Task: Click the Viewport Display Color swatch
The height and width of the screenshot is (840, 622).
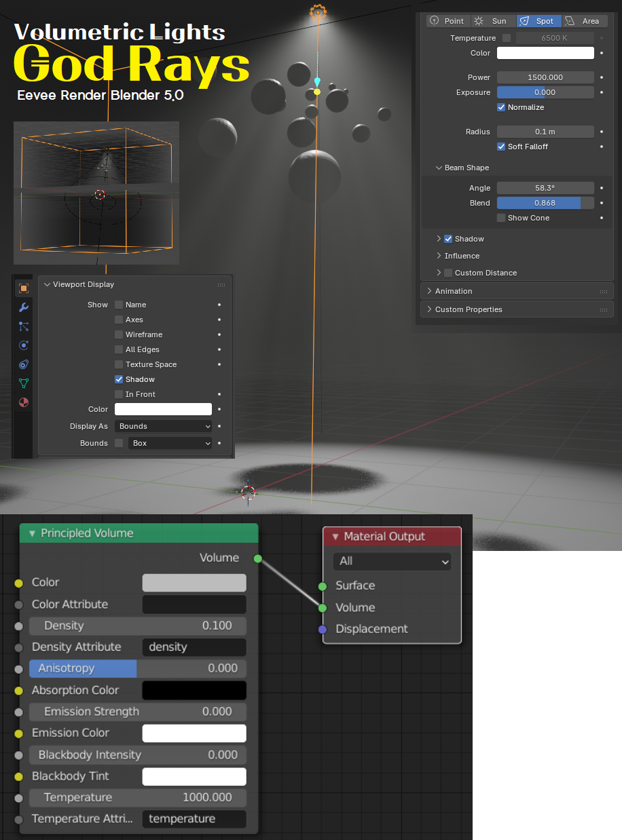Action: click(163, 409)
